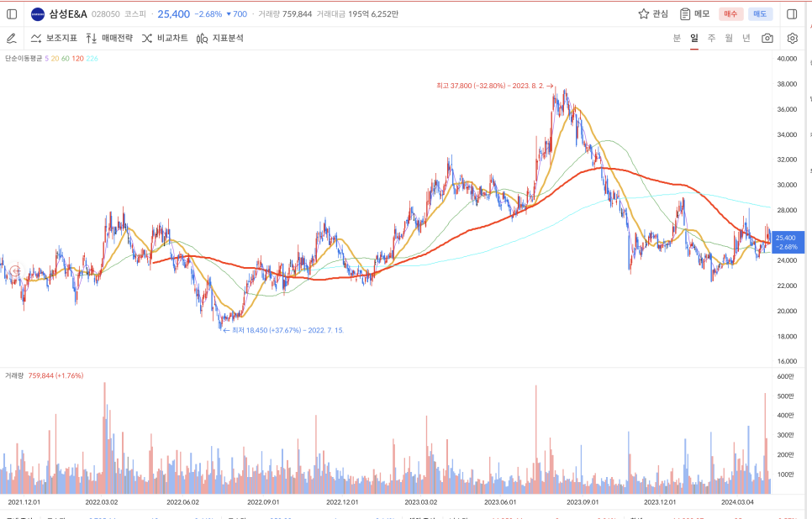
Task: Select moving average period 20 label
Action: 55,59
